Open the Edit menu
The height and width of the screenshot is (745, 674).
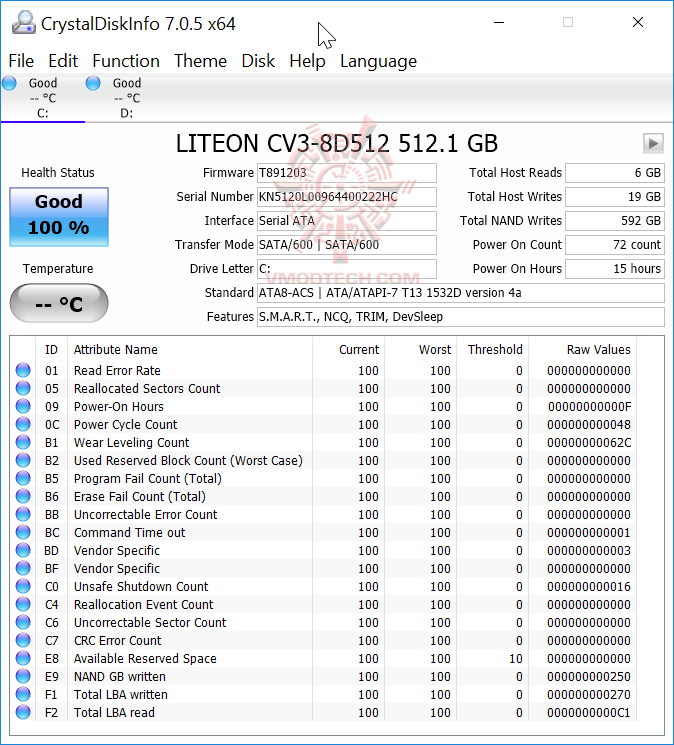[x=63, y=61]
